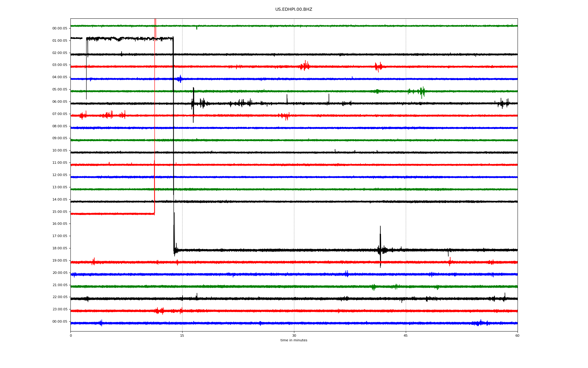Select the 08:00:05 time label
Screen dimensions: 588x368
point(60,126)
